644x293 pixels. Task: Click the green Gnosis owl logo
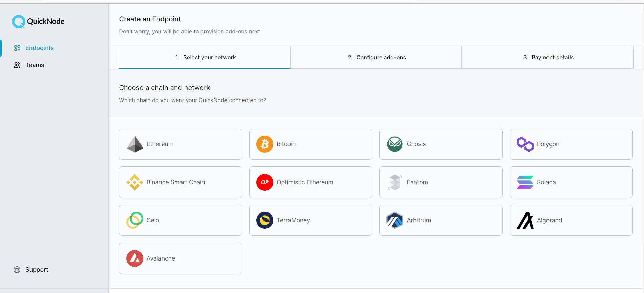click(x=395, y=144)
